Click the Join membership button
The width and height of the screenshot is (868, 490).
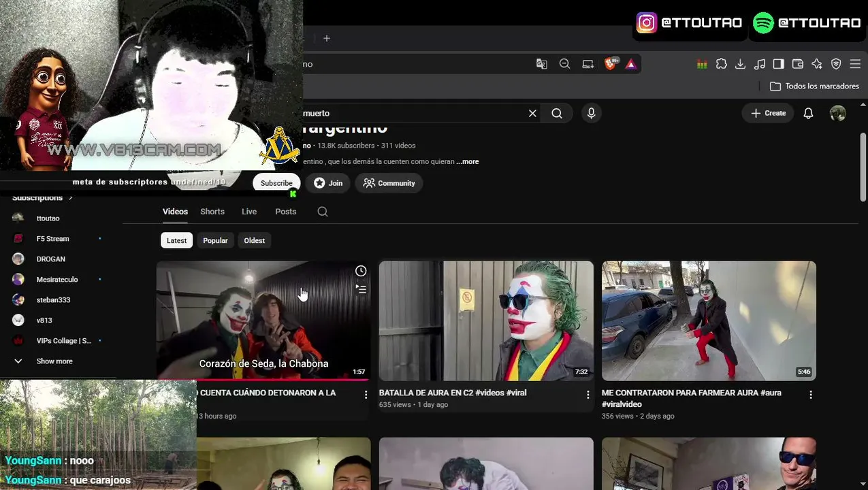[x=328, y=183]
